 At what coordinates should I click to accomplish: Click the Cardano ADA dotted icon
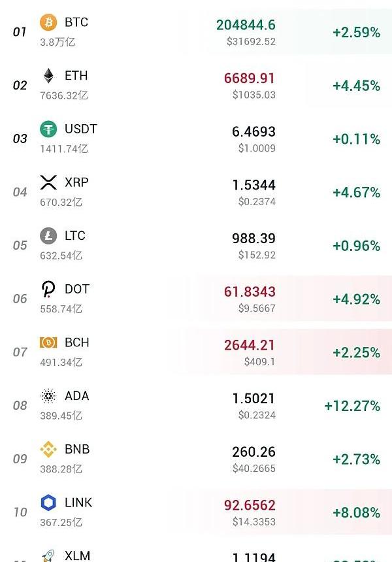48,396
